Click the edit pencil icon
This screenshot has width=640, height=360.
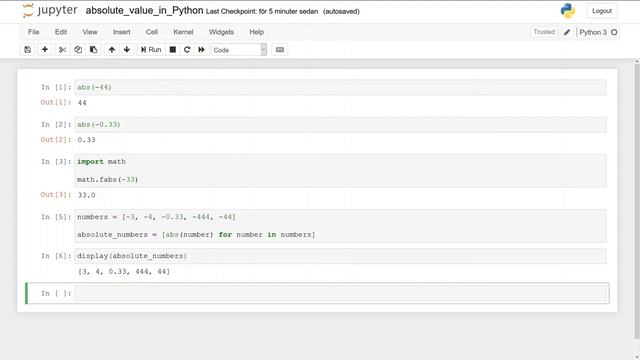point(567,32)
